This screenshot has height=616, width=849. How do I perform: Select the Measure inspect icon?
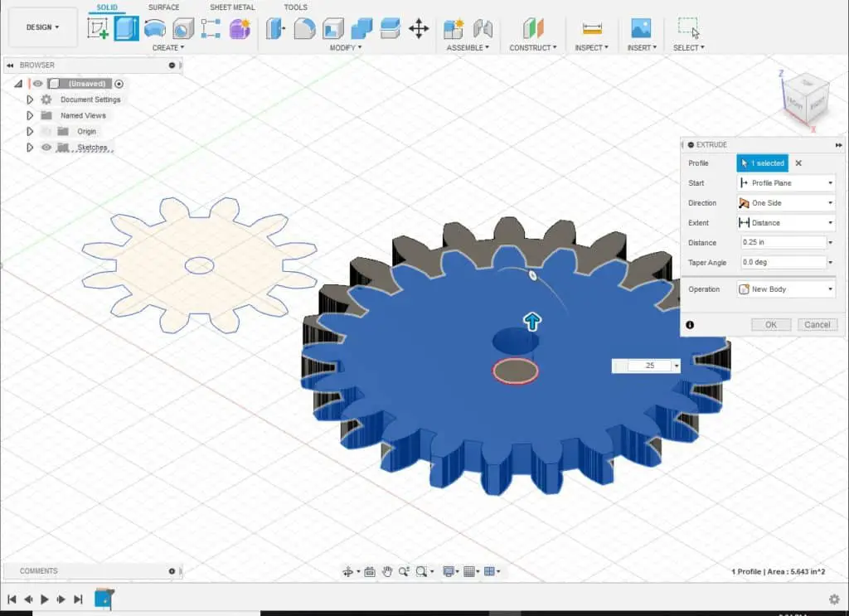point(592,28)
